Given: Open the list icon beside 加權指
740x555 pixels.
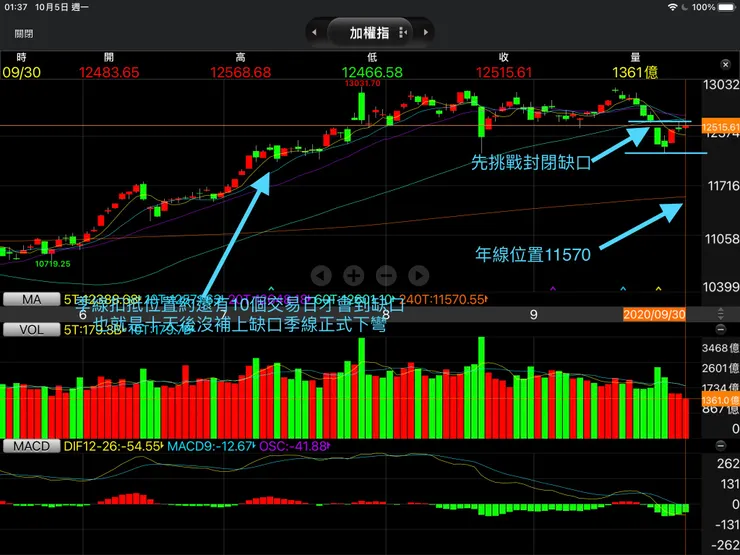Looking at the screenshot, I should [x=403, y=33].
